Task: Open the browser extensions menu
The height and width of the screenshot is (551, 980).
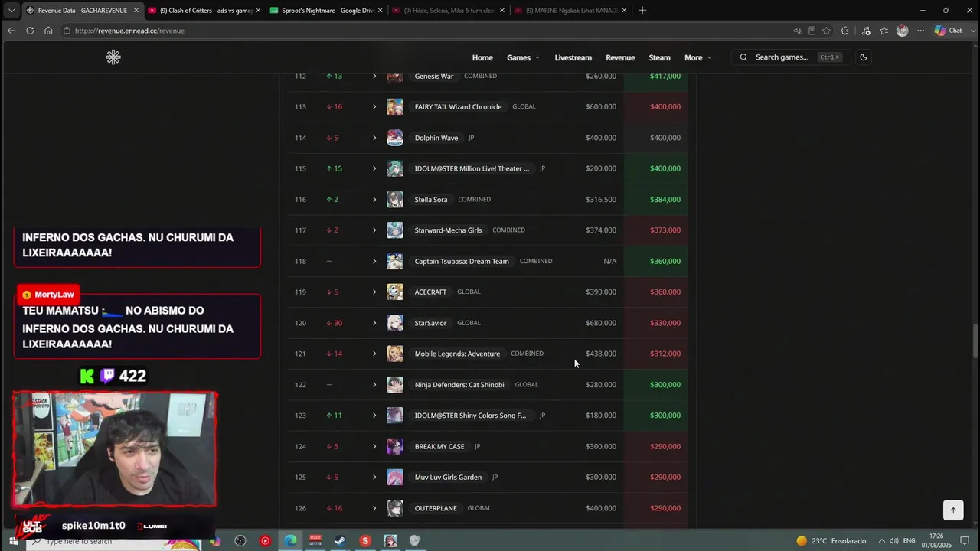Action: click(x=845, y=31)
